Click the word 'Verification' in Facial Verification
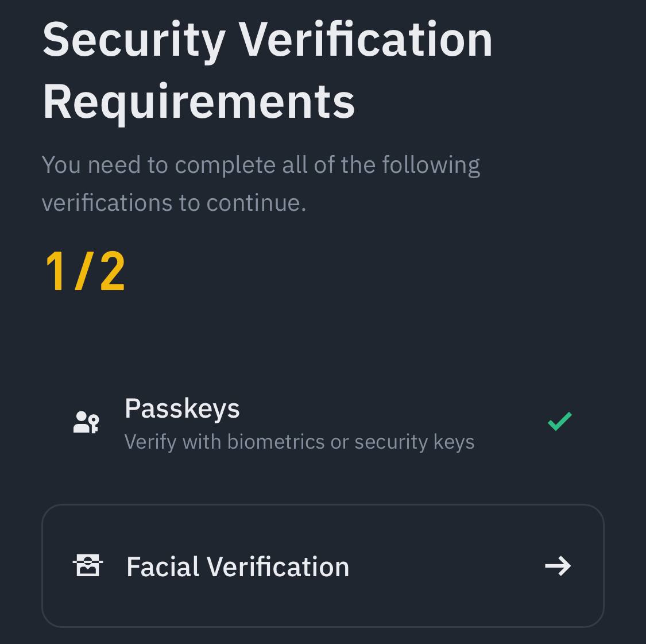 click(278, 566)
